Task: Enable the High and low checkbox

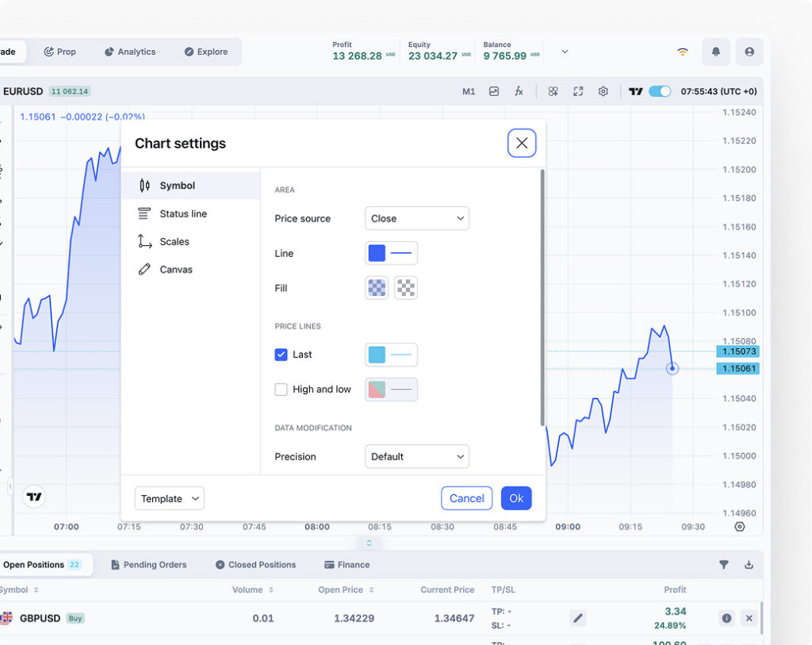Action: 281,389
